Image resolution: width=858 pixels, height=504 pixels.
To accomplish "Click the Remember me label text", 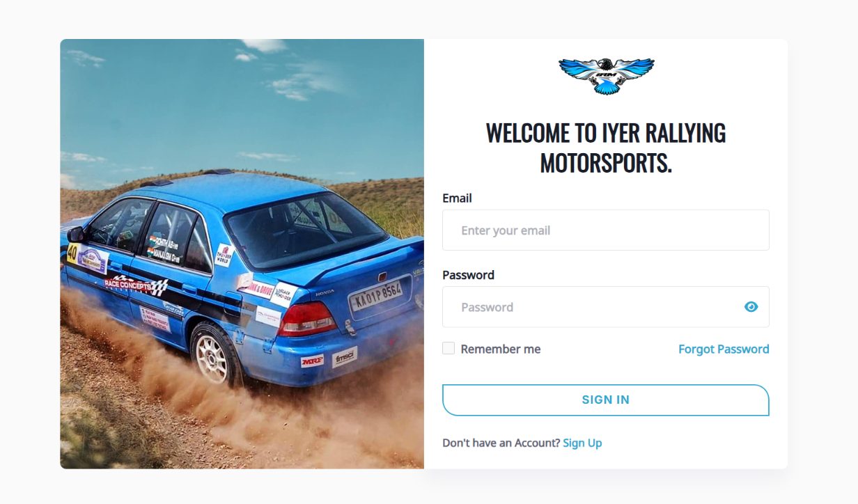I will (501, 349).
